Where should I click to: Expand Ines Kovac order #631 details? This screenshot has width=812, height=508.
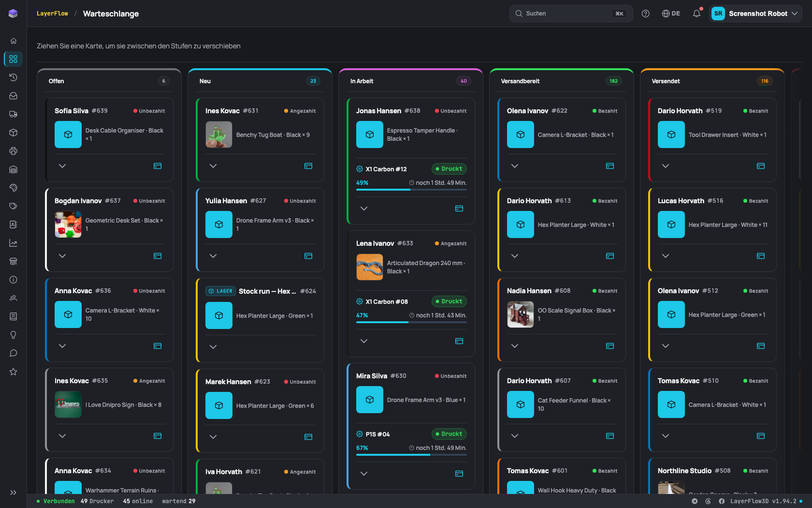point(213,166)
